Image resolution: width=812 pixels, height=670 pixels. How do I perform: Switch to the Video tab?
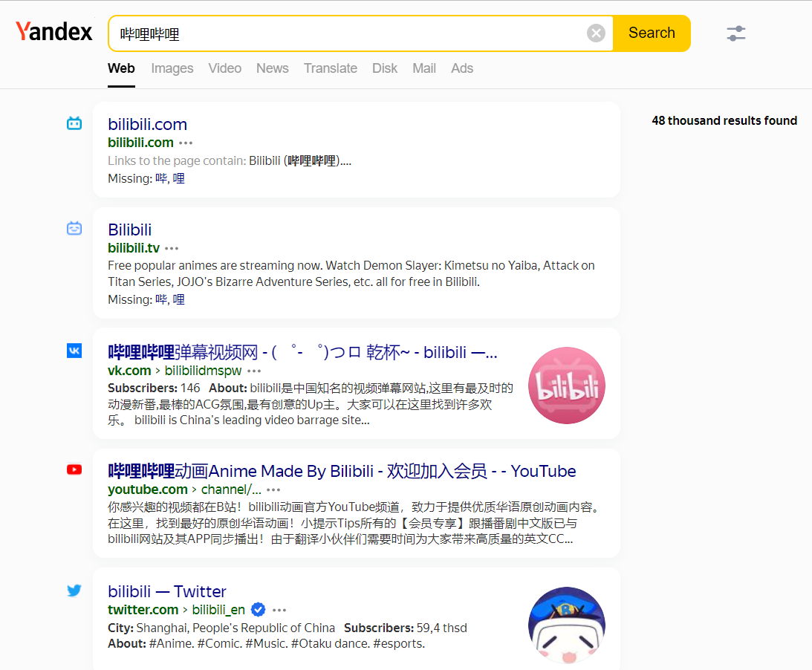pyautogui.click(x=225, y=68)
